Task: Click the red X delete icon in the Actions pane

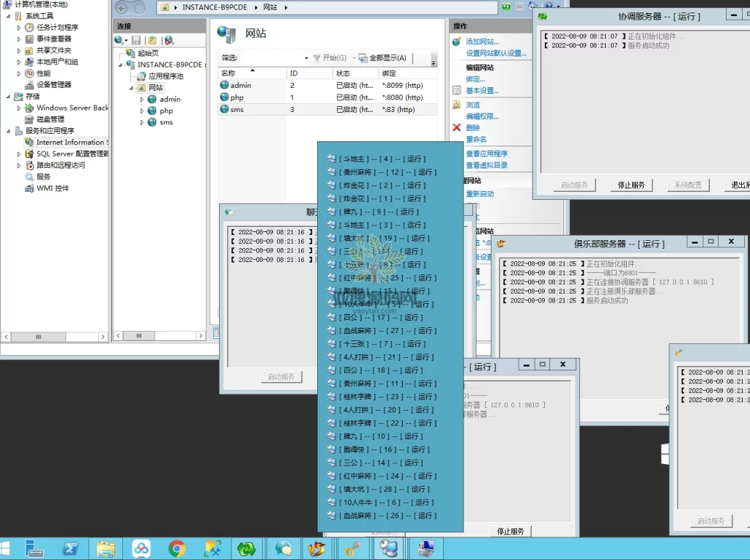Action: click(x=457, y=127)
